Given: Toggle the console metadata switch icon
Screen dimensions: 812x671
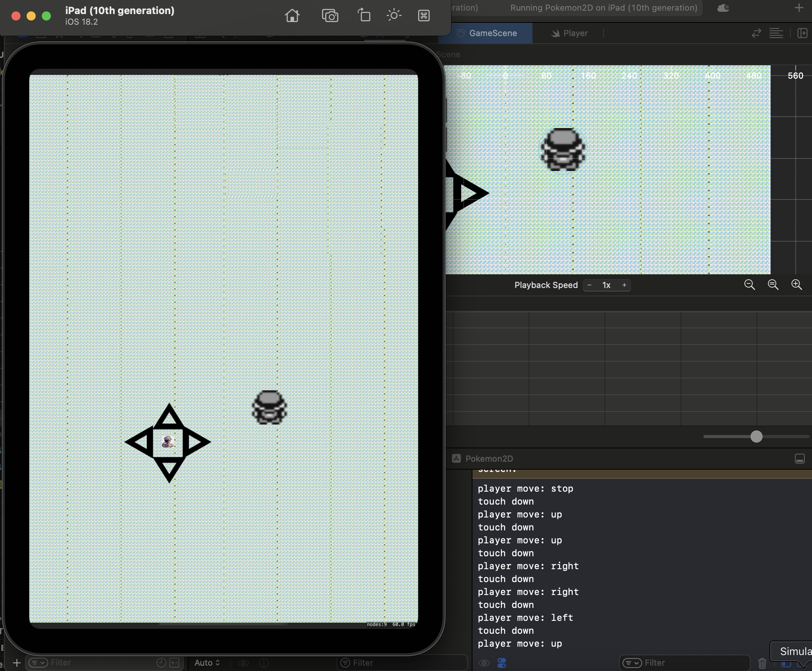Looking at the screenshot, I should point(502,663).
